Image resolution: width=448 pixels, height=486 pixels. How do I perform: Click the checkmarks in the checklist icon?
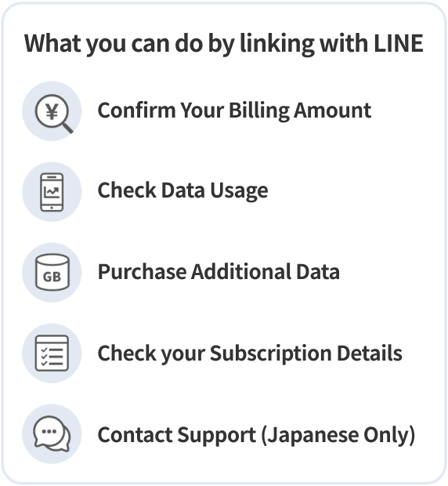coord(44,356)
